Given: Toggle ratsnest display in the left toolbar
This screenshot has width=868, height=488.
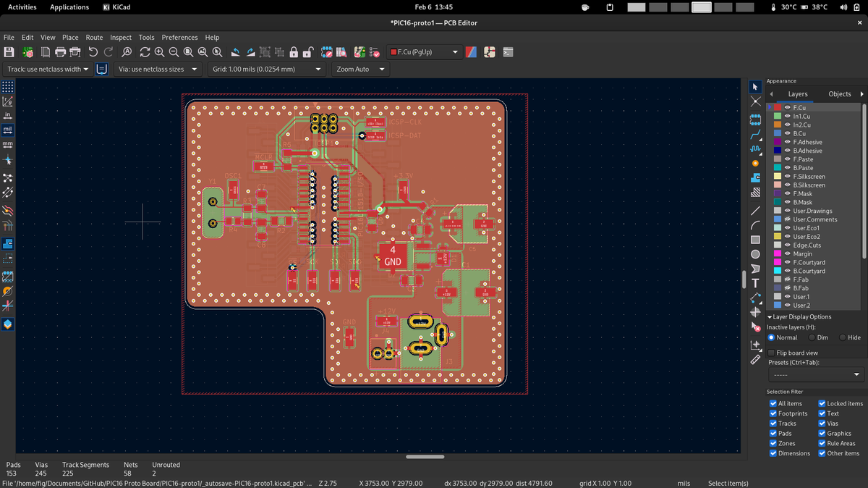Looking at the screenshot, I should 8,178.
